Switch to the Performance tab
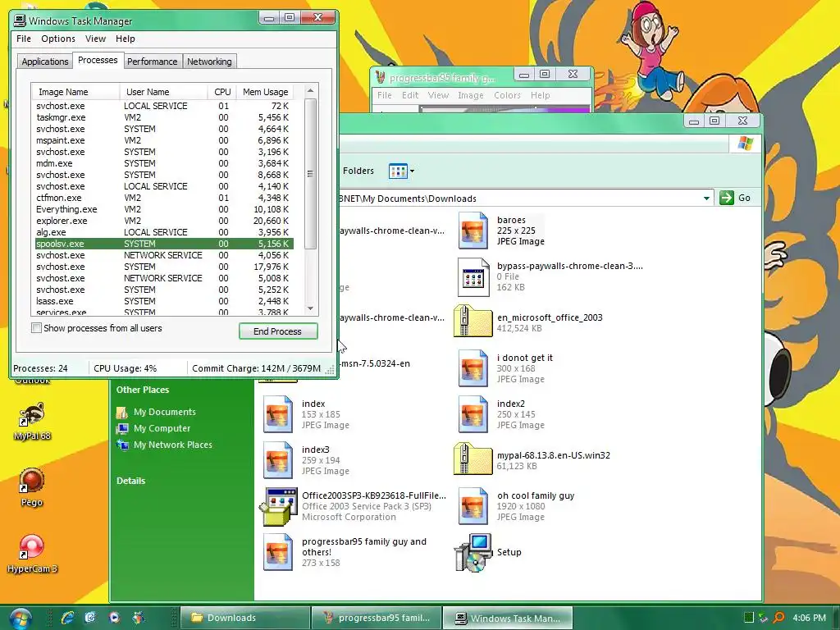The image size is (840, 630). pos(152,62)
